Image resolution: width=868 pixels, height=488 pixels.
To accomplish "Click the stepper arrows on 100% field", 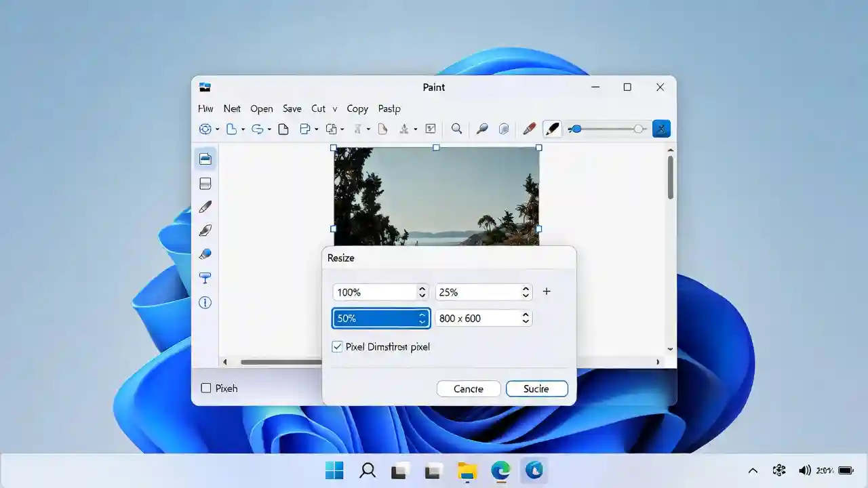I will click(x=422, y=292).
